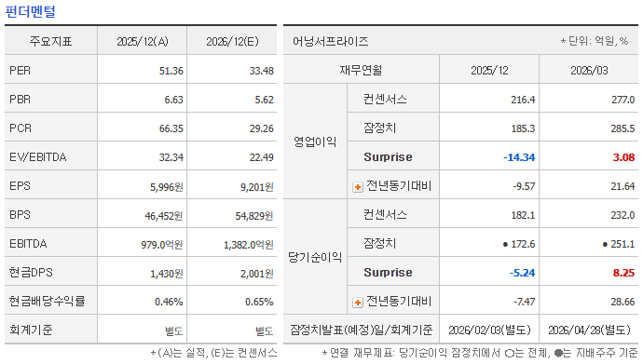The height and width of the screenshot is (364, 643).
Task: Click the 어닝서프라이즈 table title
Action: (331, 41)
